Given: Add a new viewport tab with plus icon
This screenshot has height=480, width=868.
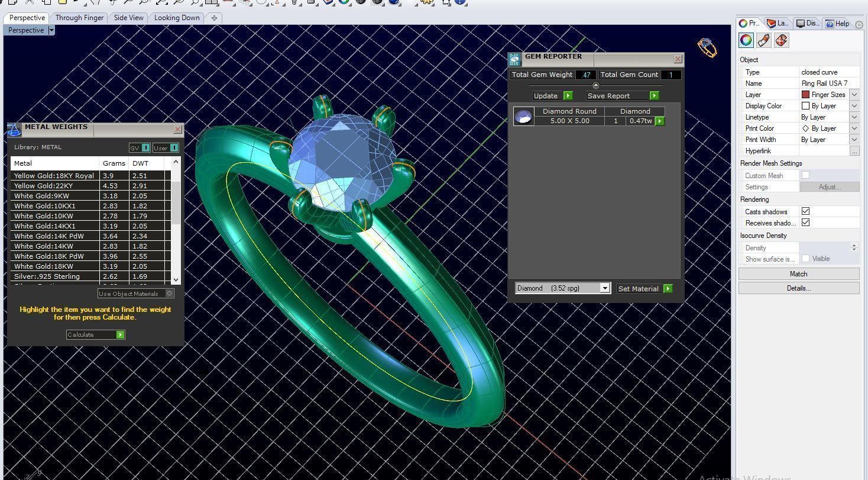Looking at the screenshot, I should tap(214, 18).
